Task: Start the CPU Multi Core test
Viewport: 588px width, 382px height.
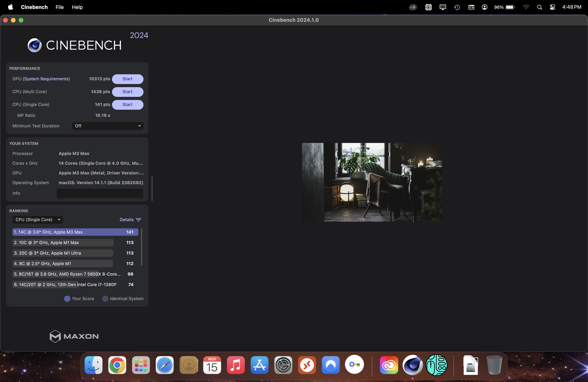Action: click(x=127, y=91)
